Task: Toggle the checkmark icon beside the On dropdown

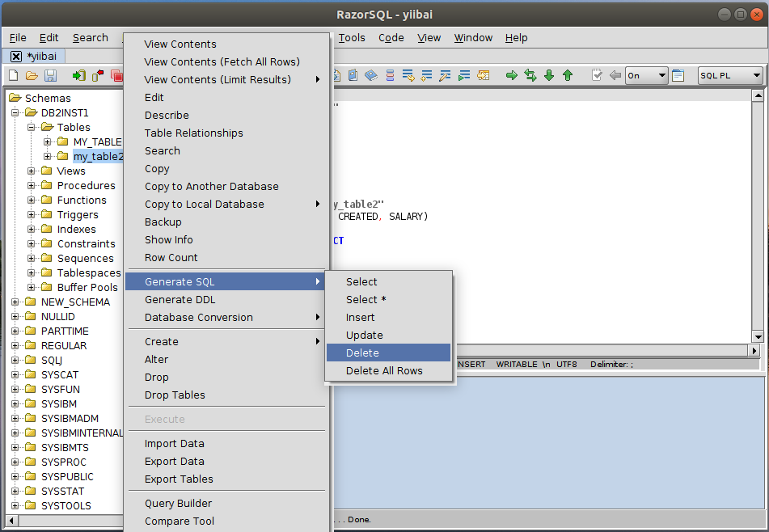Action: [x=597, y=75]
